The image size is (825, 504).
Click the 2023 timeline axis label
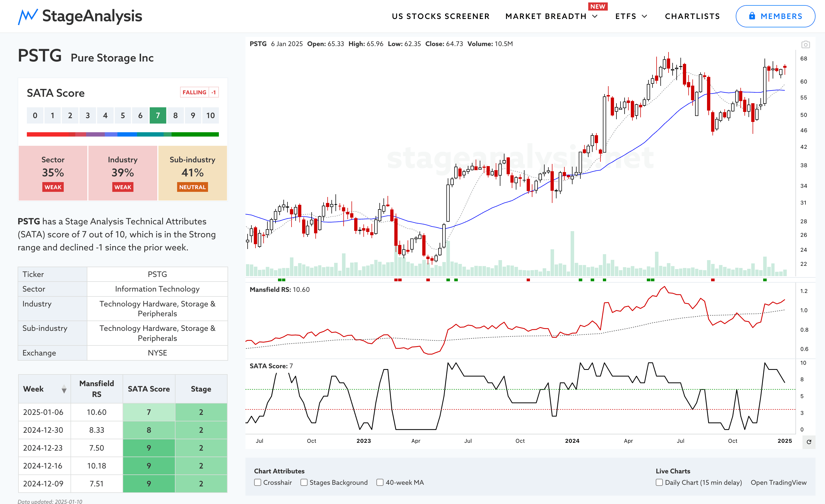(363, 441)
